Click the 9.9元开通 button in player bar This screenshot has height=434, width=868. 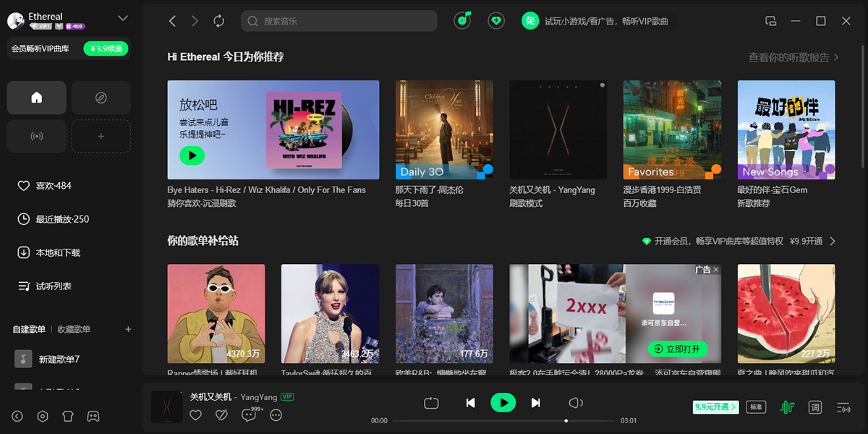point(715,407)
